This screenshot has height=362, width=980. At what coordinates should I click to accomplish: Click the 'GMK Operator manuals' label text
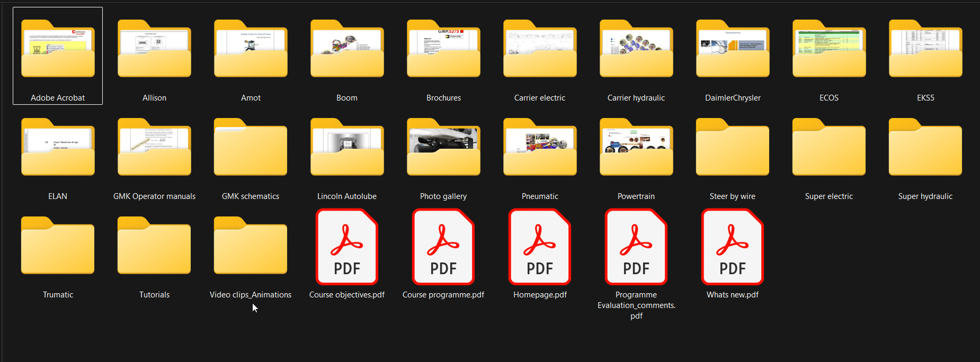click(x=154, y=196)
